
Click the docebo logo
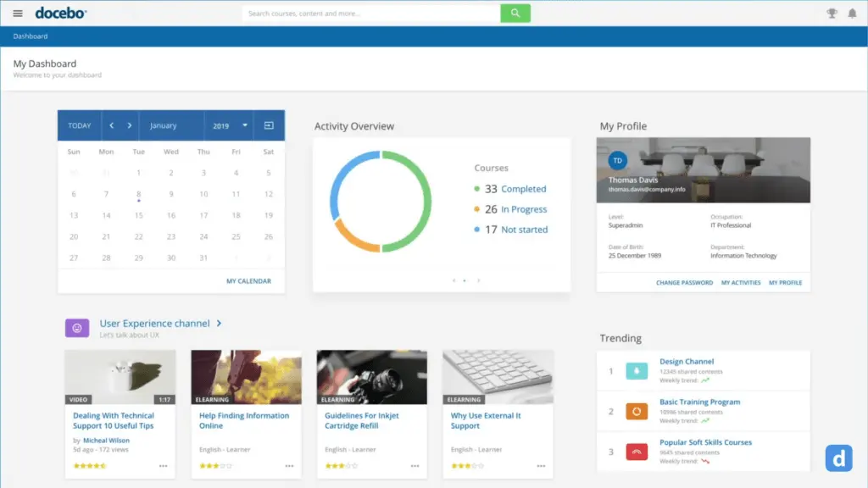tap(61, 13)
